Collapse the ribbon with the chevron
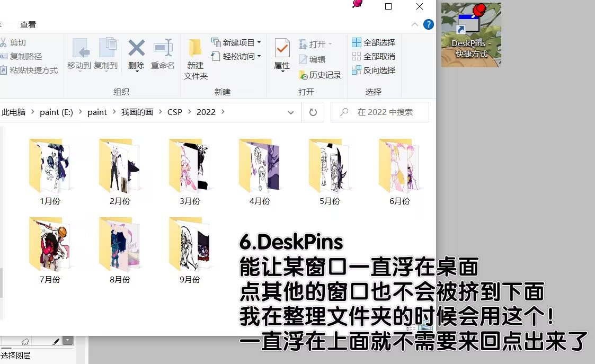The width and height of the screenshot is (595, 364). point(415,25)
